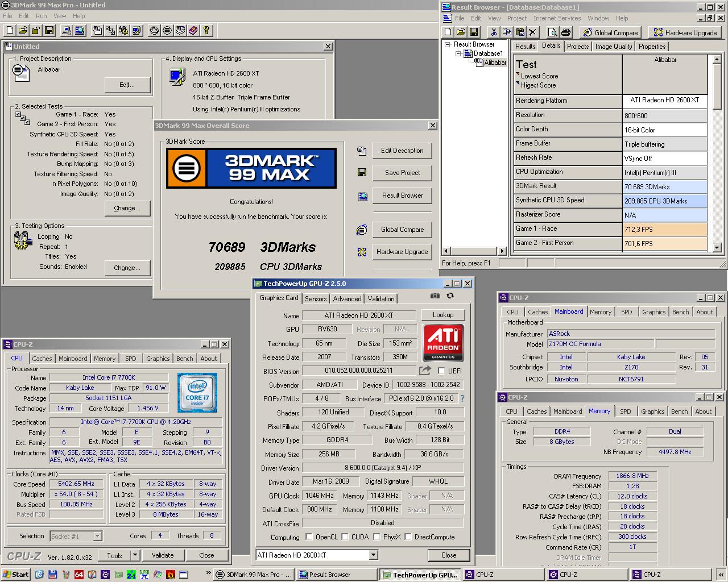Toggle the DirectCompute checkbox in GPU-Z
The height and width of the screenshot is (582, 728).
408,537
